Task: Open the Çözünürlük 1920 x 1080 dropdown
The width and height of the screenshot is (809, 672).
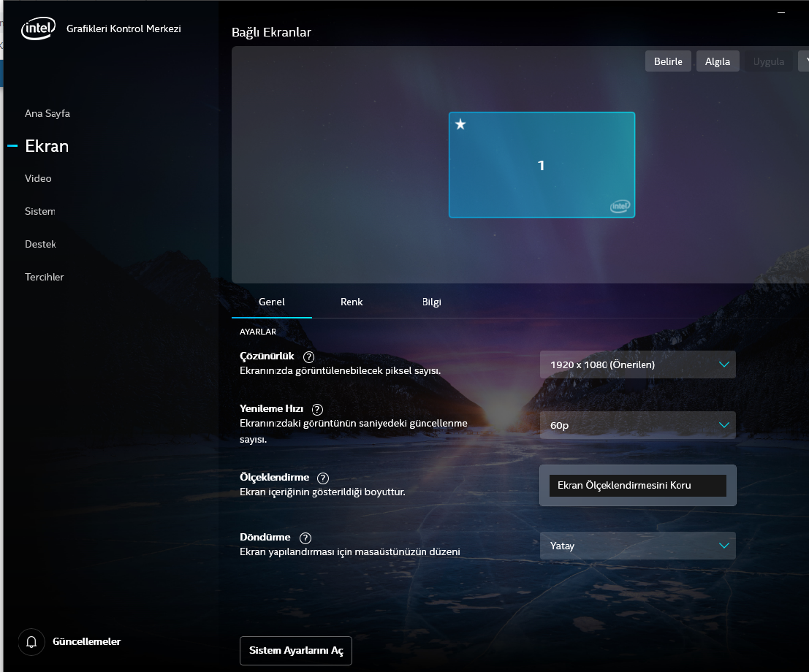Action: click(x=638, y=364)
